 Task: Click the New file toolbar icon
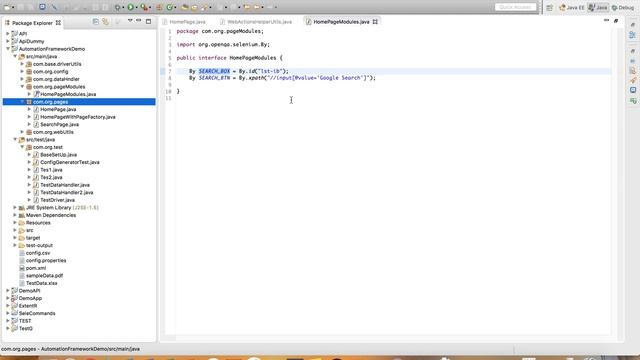click(7, 7)
